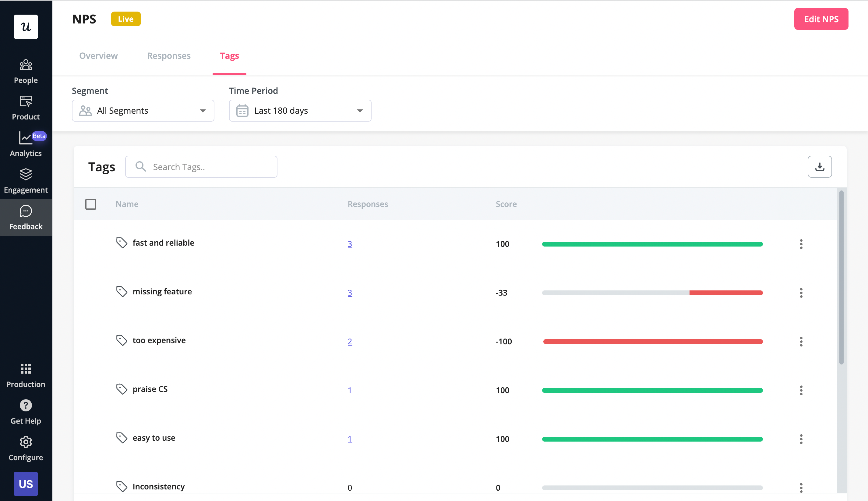
Task: Open the People section in sidebar
Action: pos(26,71)
